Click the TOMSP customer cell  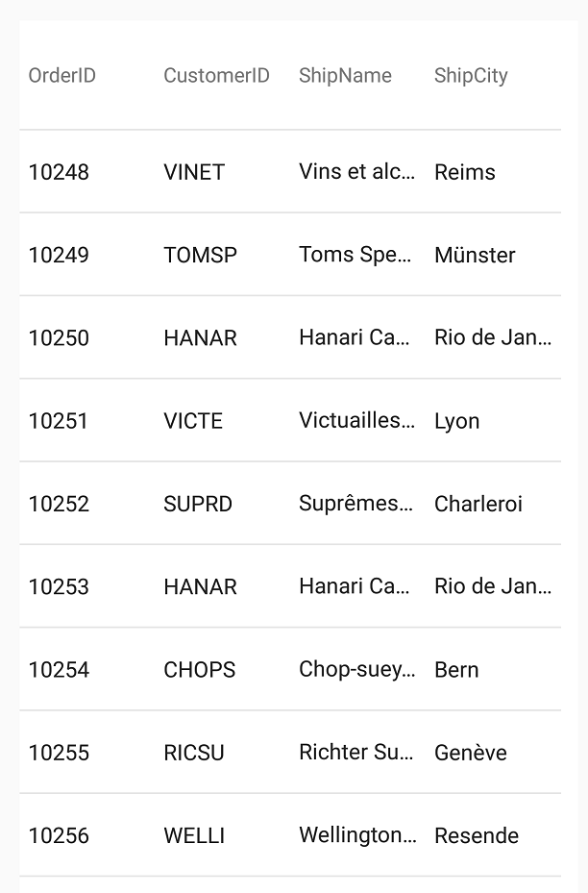click(x=200, y=255)
